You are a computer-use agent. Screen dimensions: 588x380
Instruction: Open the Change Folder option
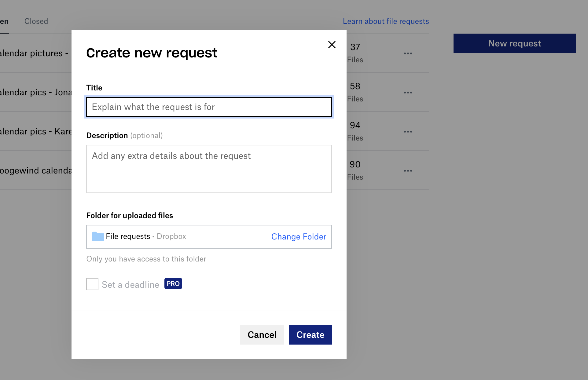pyautogui.click(x=299, y=236)
